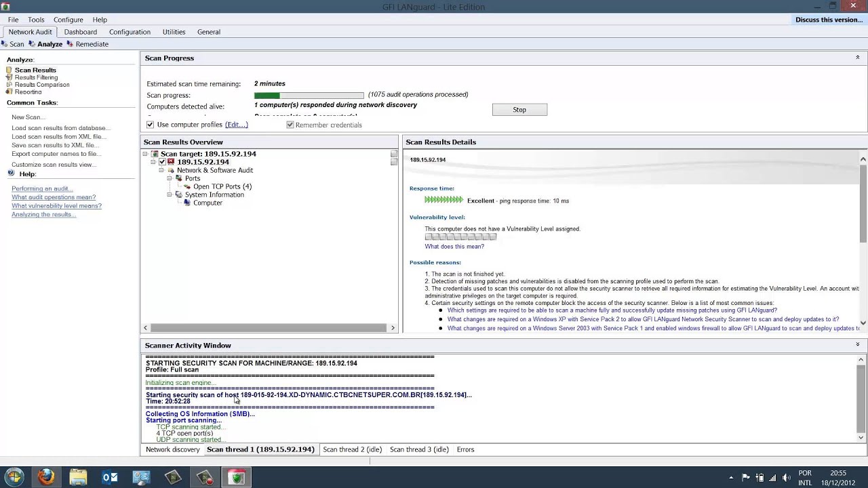The width and height of the screenshot is (868, 488).
Task: Click the Action Center flag tray icon
Action: click(x=746, y=477)
